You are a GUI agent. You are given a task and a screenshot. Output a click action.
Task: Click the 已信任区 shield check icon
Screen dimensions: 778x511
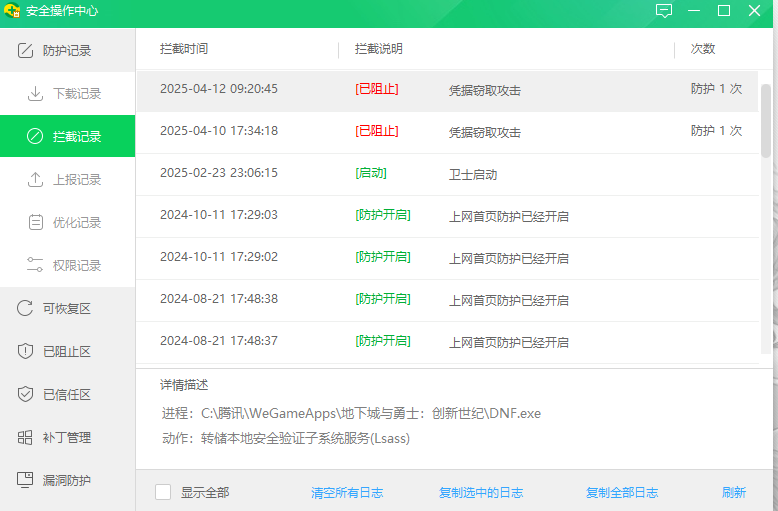pos(26,394)
